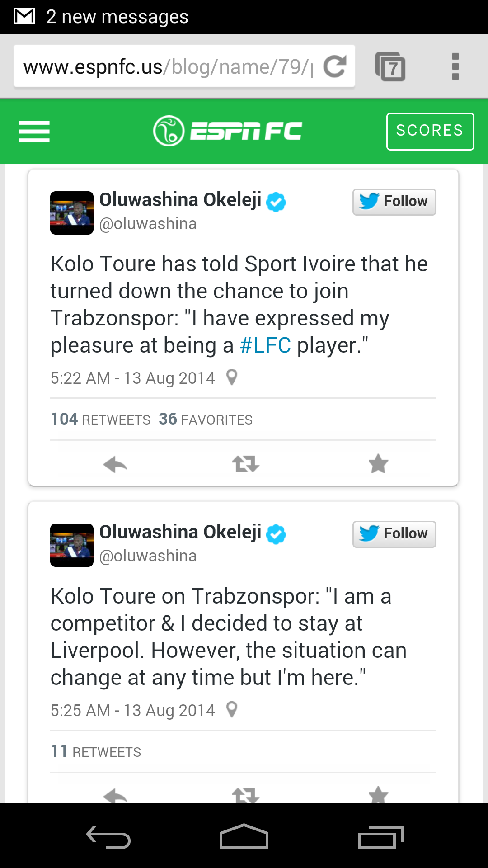Edit the espnfc.us URL address field
488x868 pixels.
(x=168, y=66)
